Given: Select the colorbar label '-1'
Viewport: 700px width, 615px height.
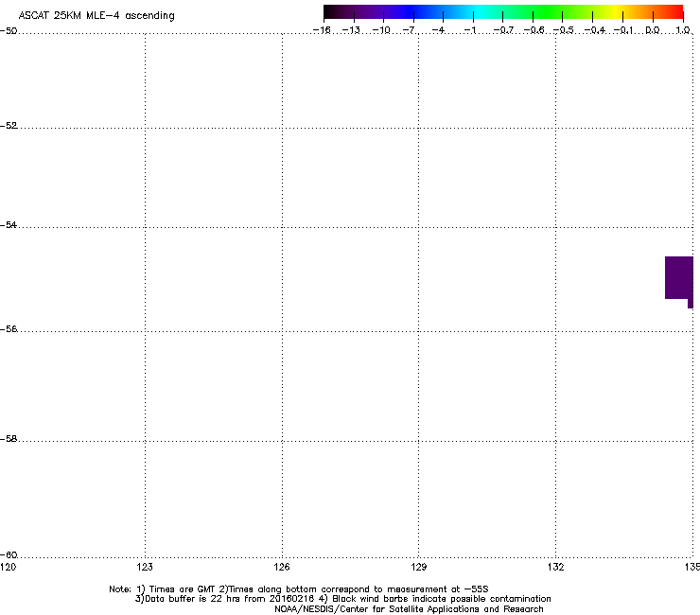Looking at the screenshot, I should coord(470,30).
